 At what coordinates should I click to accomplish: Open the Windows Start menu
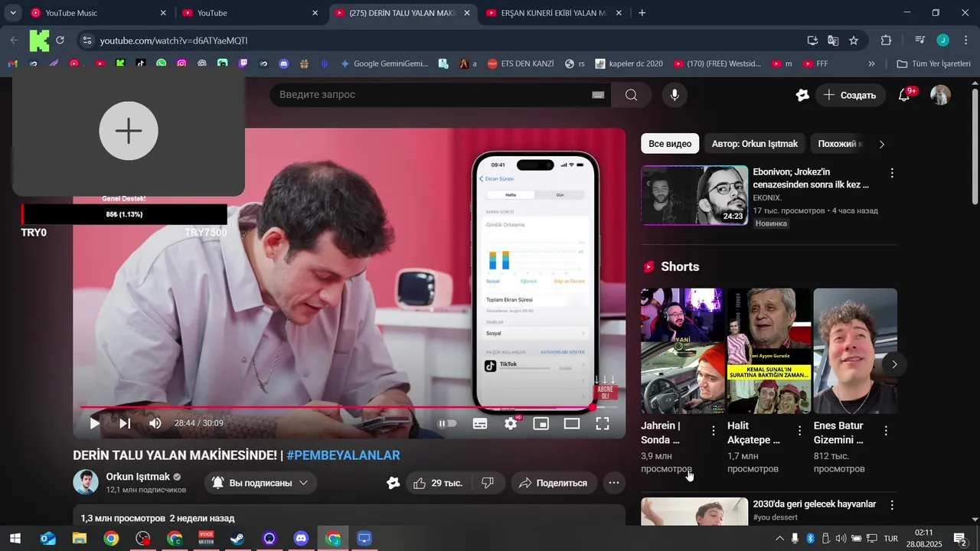pyautogui.click(x=15, y=539)
